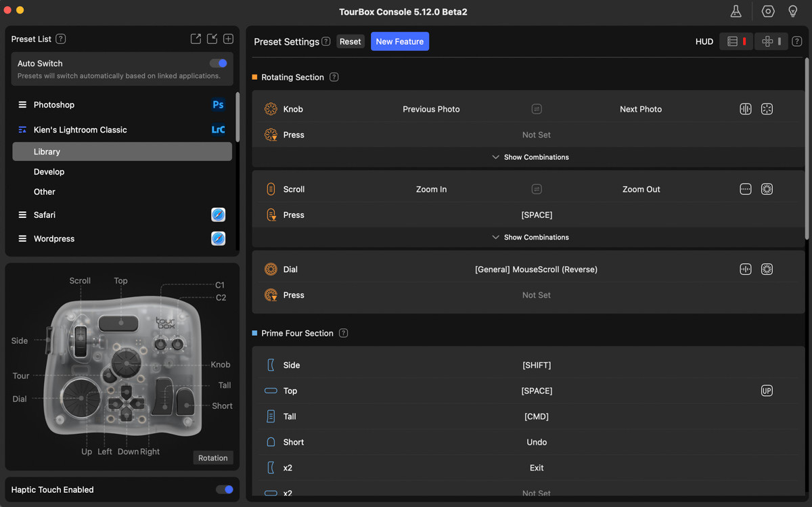Click the HUD controller overlay icon
This screenshot has height=507, width=812.
pyautogui.click(x=771, y=41)
